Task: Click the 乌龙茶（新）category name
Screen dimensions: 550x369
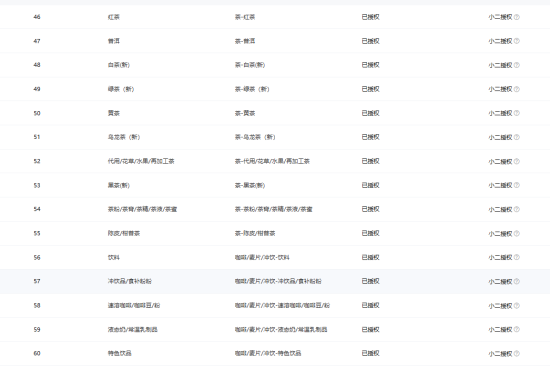Action: (124, 137)
